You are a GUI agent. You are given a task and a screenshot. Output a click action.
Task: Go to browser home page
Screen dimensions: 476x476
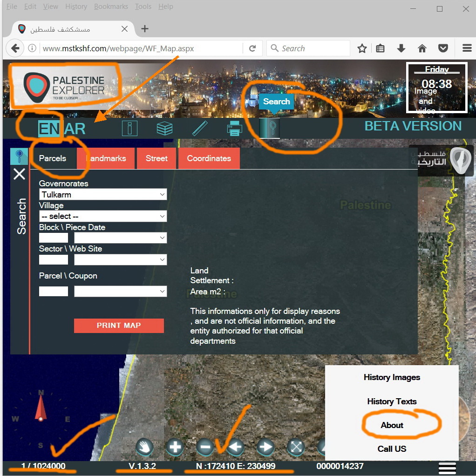click(x=422, y=48)
